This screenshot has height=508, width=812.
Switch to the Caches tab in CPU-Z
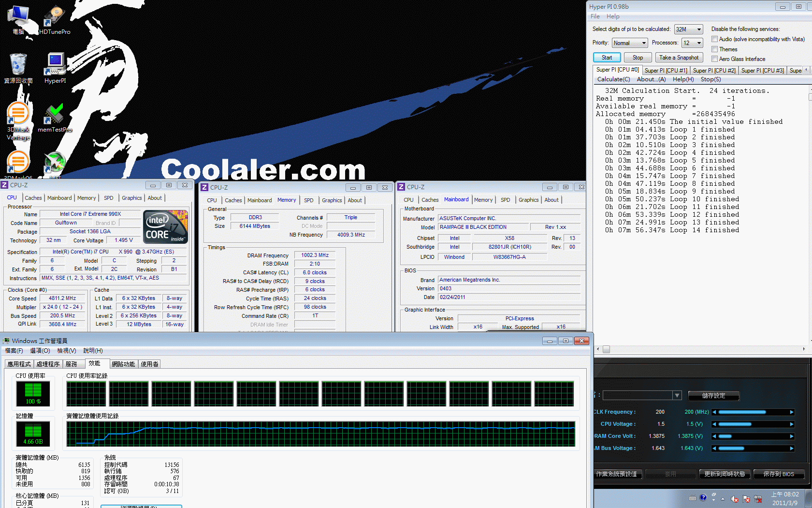33,198
